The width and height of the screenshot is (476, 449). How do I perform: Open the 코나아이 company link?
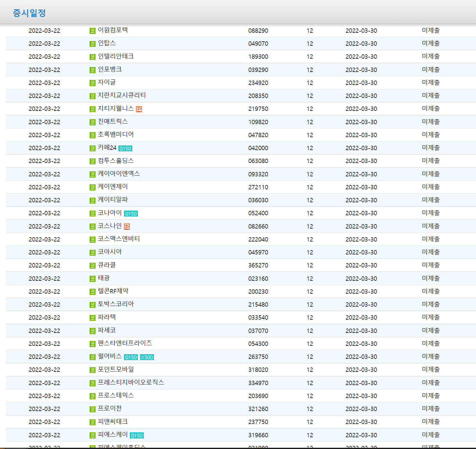[x=110, y=213]
